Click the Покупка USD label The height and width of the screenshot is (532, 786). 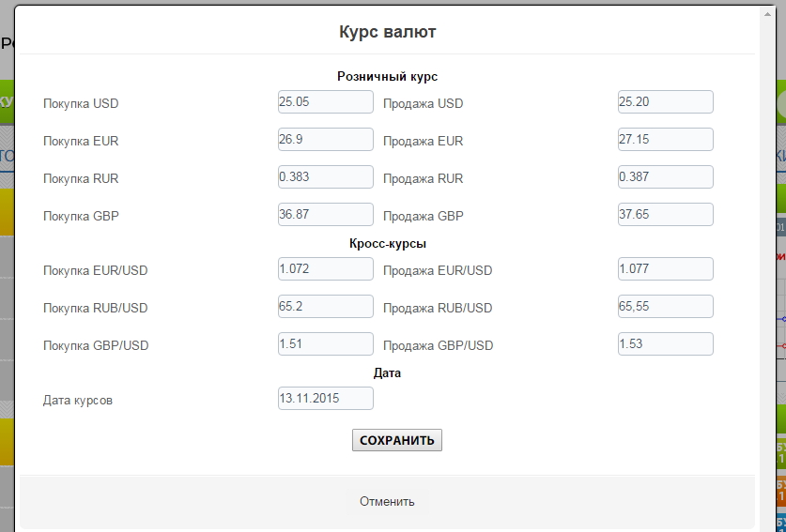(x=81, y=104)
